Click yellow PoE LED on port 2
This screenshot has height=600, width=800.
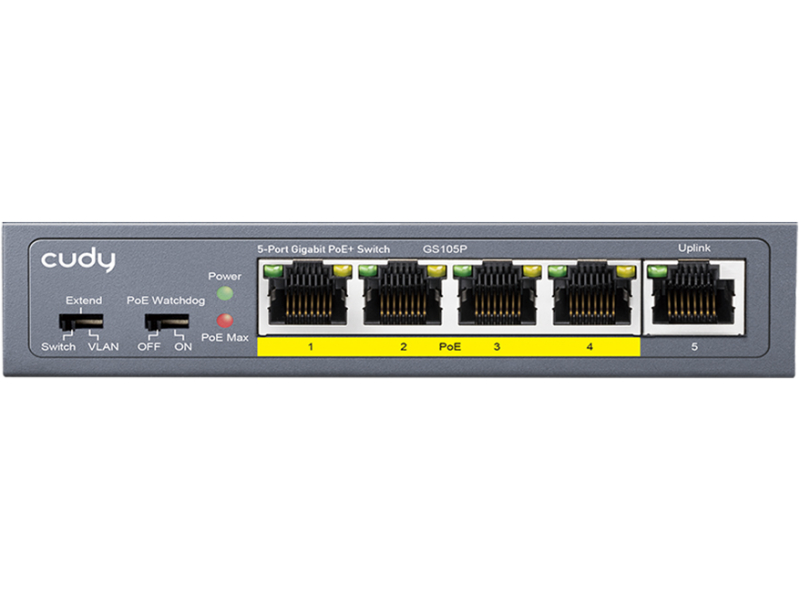point(437,271)
